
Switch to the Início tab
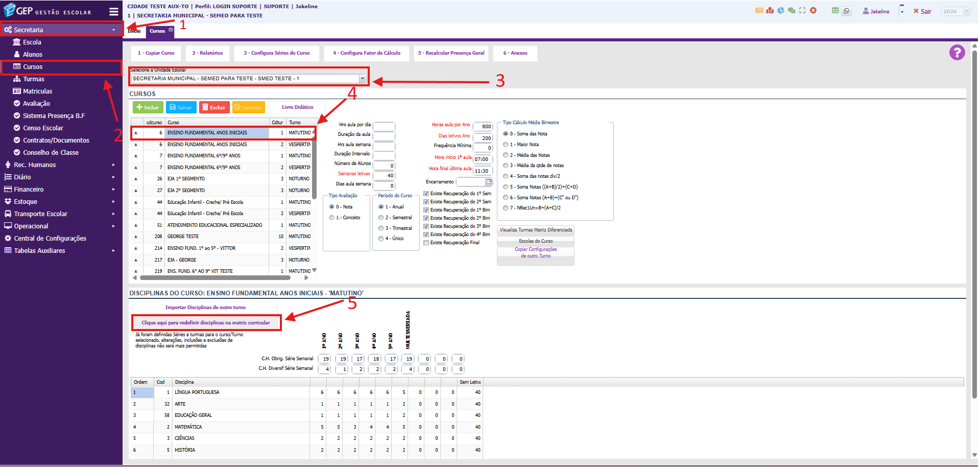pyautogui.click(x=134, y=31)
